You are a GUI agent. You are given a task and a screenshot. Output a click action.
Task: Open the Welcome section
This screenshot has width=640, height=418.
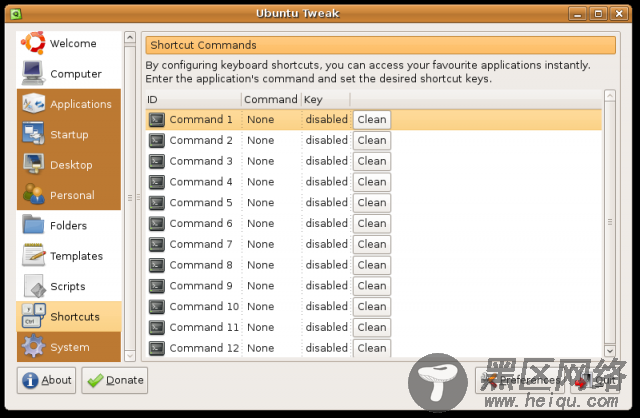click(73, 43)
